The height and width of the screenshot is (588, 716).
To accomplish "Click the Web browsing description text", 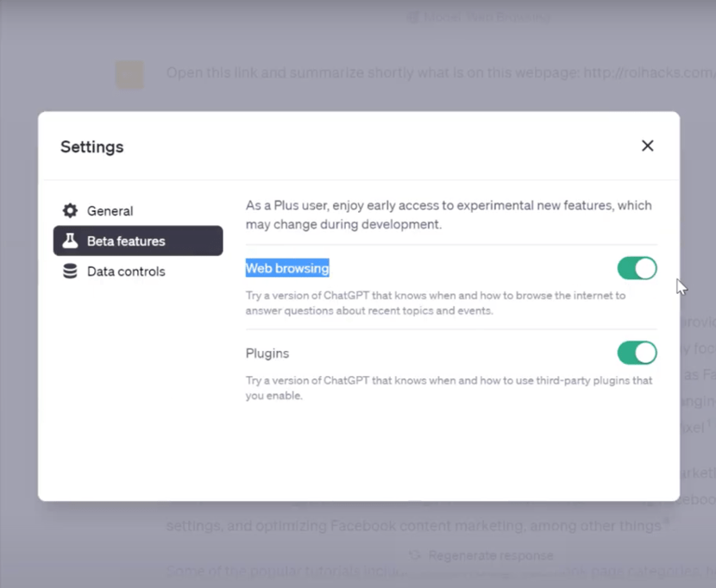I will 435,303.
